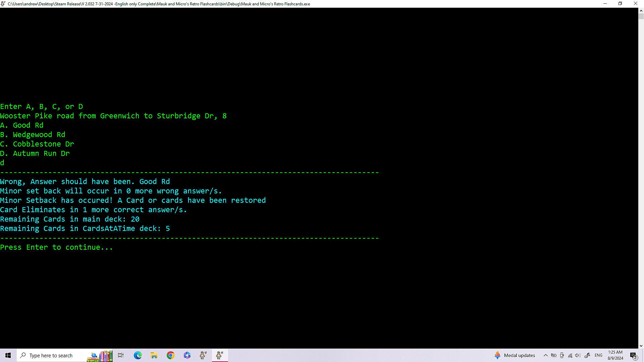Screen dimensions: 644x362
Task: Open Task View from the taskbar
Action: [x=121, y=355]
